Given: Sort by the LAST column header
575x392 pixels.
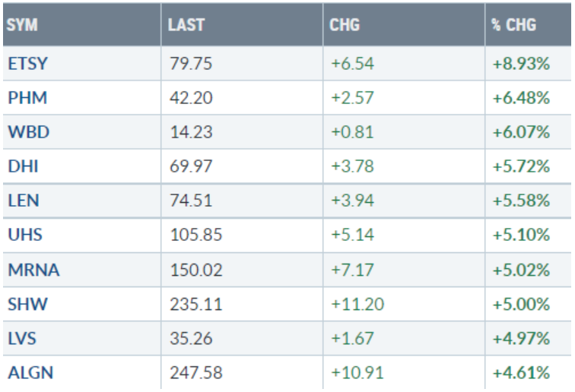Looking at the screenshot, I should 186,26.
